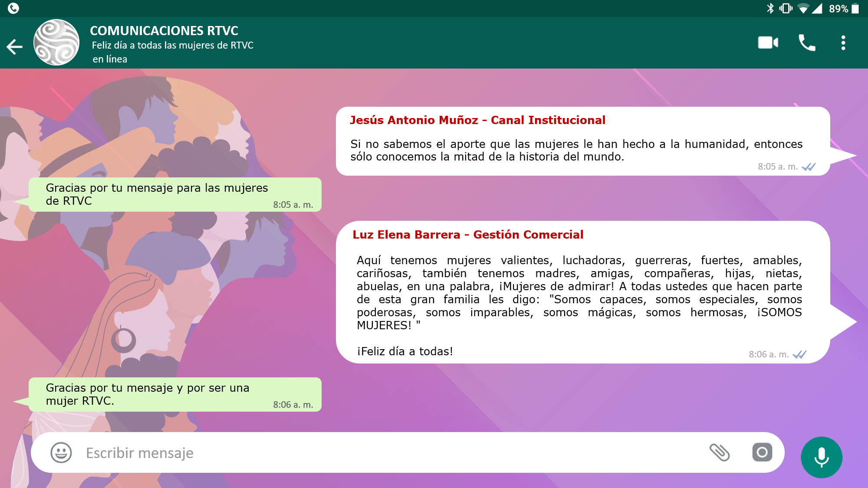Start a voice call with phone icon

(x=807, y=43)
